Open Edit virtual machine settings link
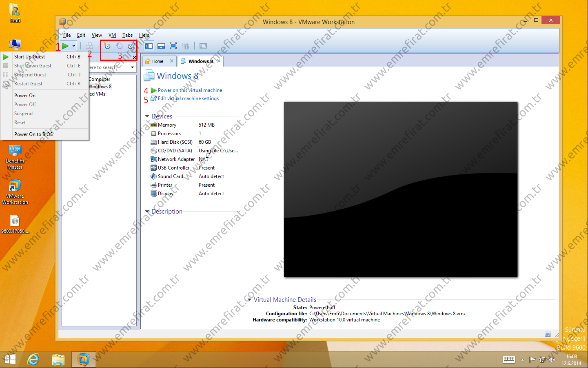The width and height of the screenshot is (588, 368). [188, 98]
